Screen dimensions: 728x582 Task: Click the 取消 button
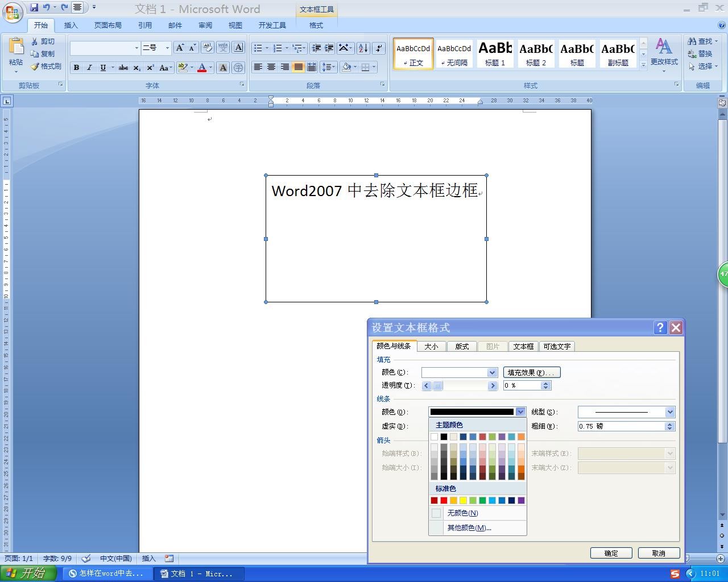[x=659, y=553]
